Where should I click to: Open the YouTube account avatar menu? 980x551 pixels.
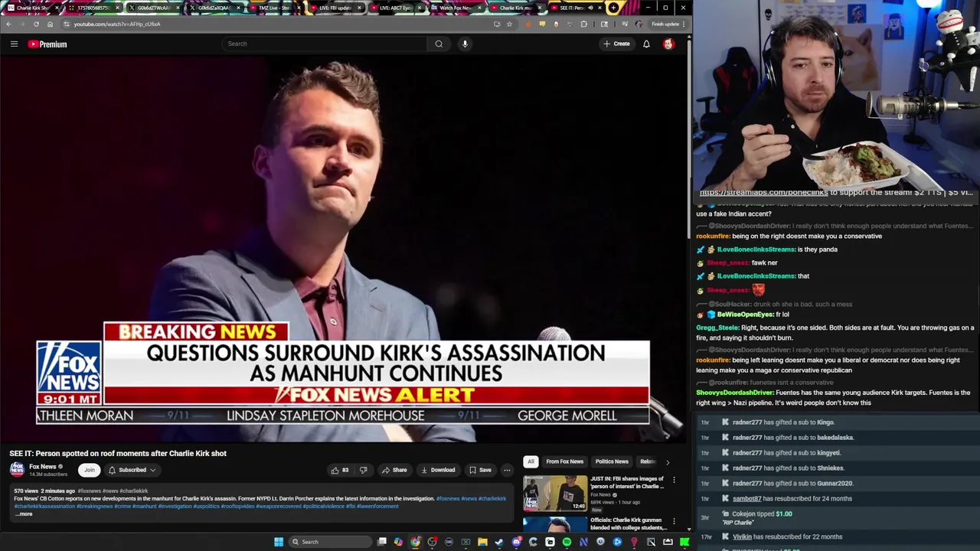[x=668, y=44]
